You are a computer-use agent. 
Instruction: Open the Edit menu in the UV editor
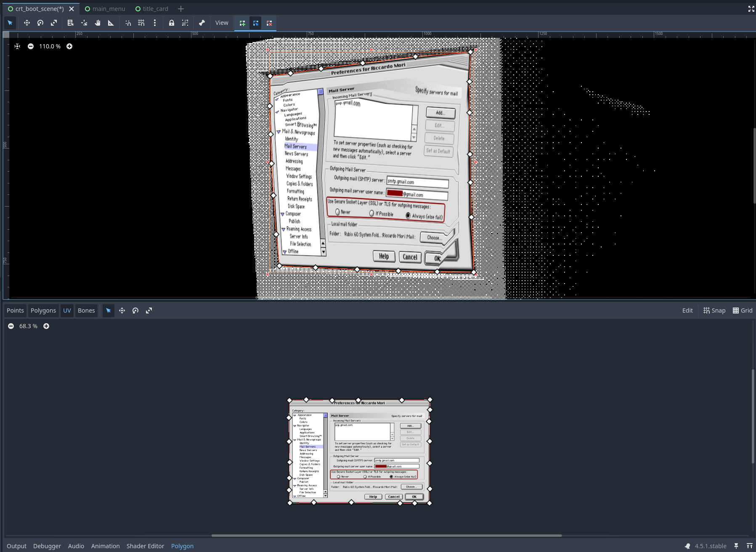pyautogui.click(x=687, y=310)
